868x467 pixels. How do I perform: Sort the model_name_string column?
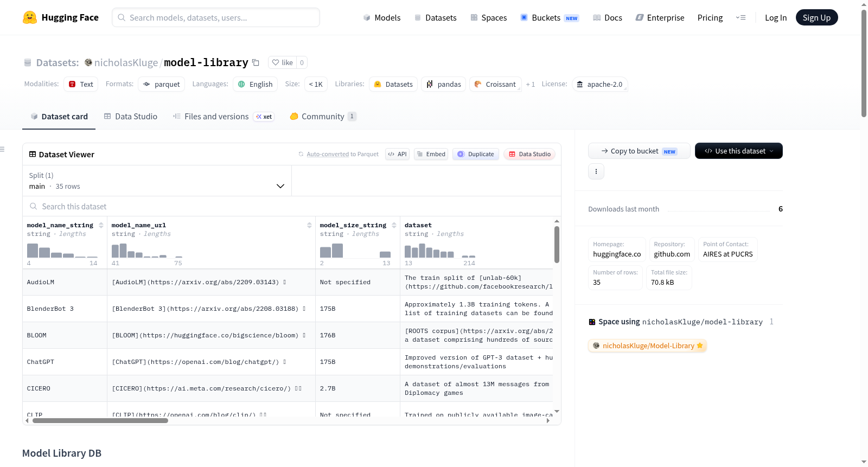tap(101, 225)
